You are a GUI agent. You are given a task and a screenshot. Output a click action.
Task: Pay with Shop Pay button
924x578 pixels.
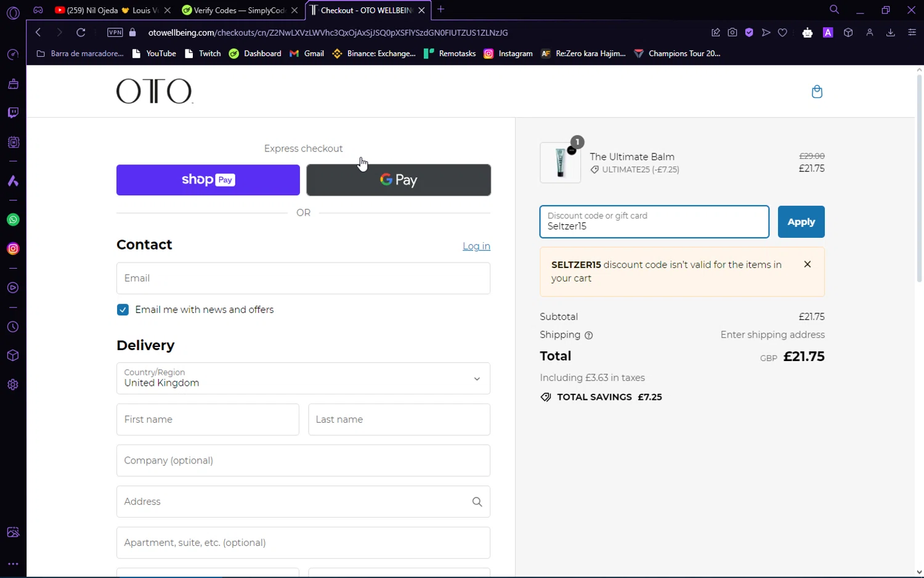(208, 180)
